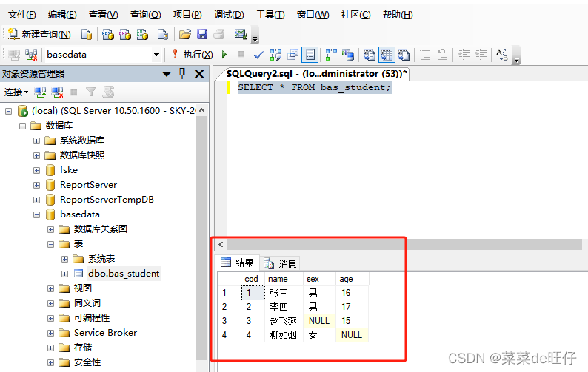Select the SQLQuery2.sql document tab

point(316,74)
